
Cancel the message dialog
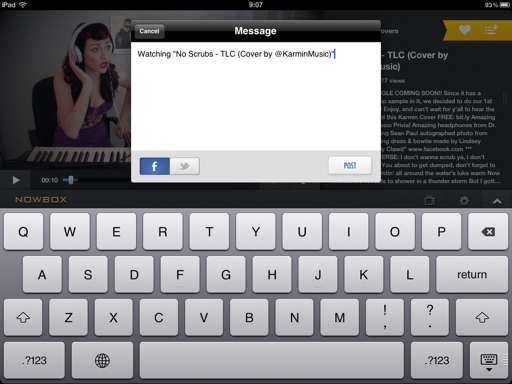[x=149, y=31]
